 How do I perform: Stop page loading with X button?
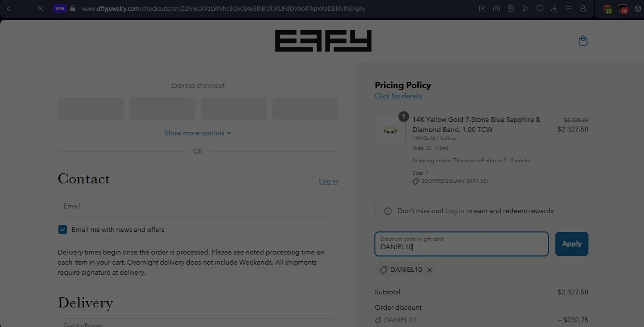[x=40, y=9]
